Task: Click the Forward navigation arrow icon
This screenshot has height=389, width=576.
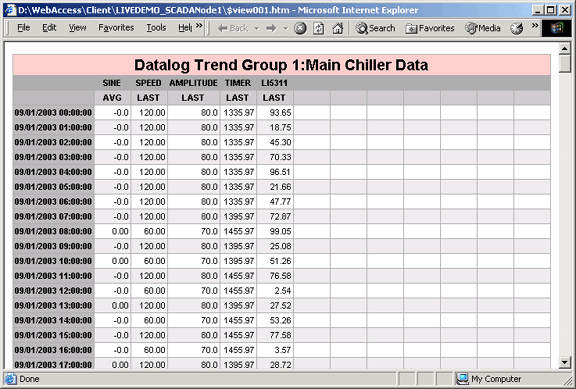Action: [271, 28]
